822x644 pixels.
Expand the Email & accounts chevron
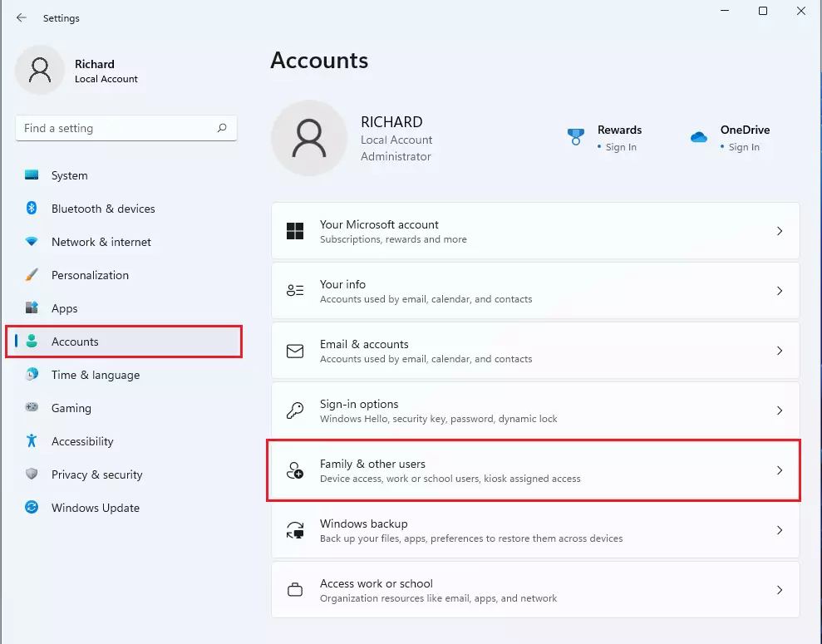pos(780,351)
